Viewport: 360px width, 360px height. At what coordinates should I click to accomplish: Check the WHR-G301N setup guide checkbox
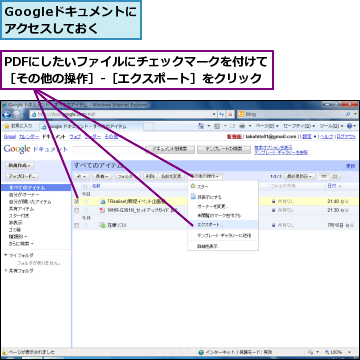(x=77, y=210)
